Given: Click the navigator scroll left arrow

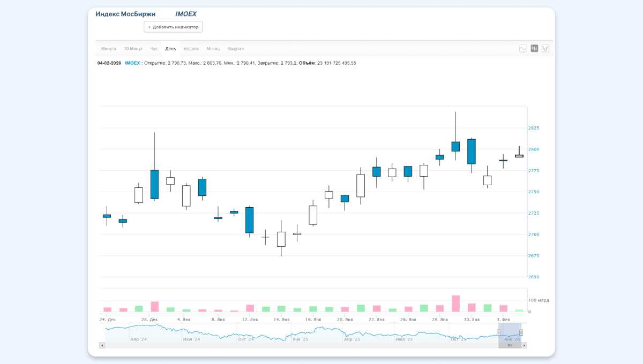Looking at the screenshot, I should (x=102, y=345).
